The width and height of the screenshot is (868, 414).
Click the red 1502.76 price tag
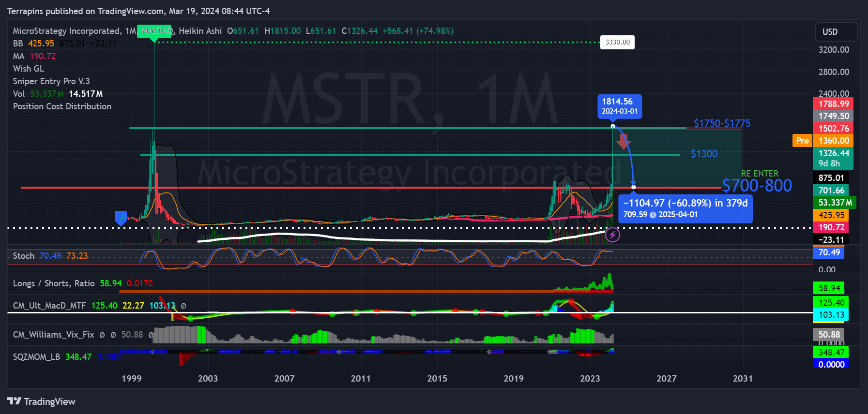point(833,128)
